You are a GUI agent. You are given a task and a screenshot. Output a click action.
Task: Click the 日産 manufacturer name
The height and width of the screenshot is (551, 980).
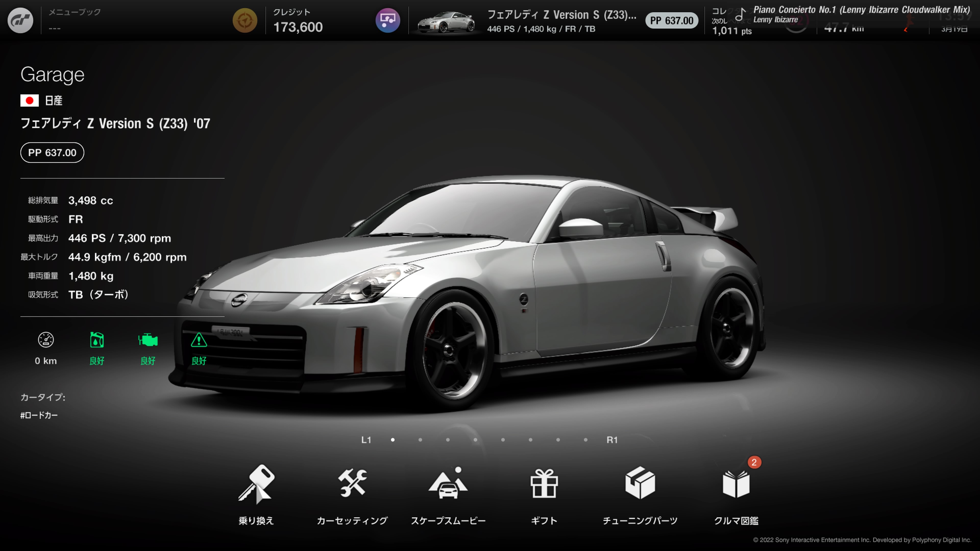pos(54,101)
